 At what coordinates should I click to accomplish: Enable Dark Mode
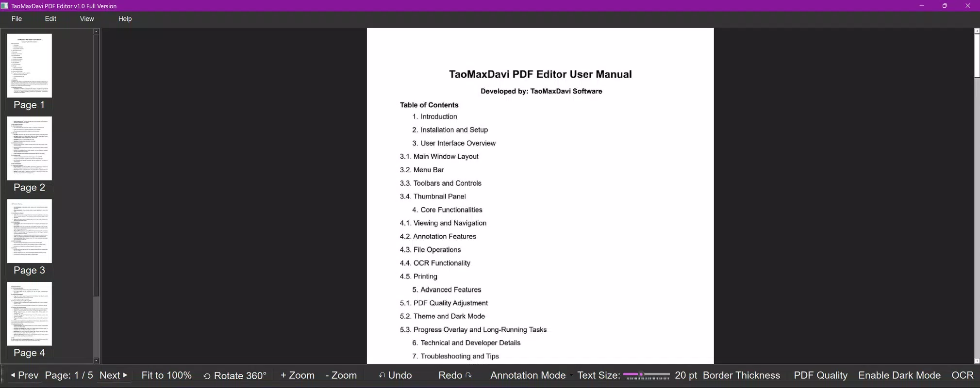point(899,375)
